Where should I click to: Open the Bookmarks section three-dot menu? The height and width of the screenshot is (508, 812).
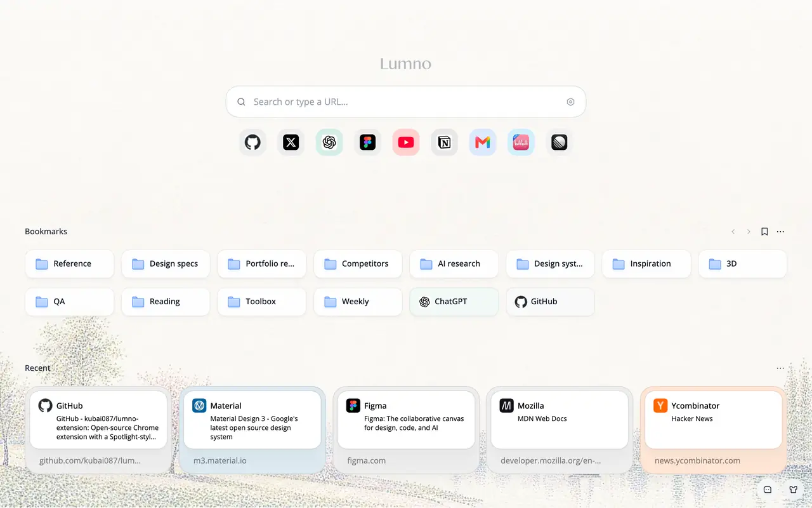[780, 232]
